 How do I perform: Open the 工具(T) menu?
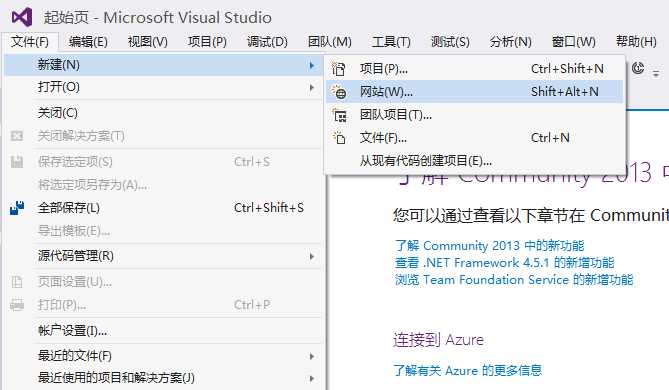[391, 41]
